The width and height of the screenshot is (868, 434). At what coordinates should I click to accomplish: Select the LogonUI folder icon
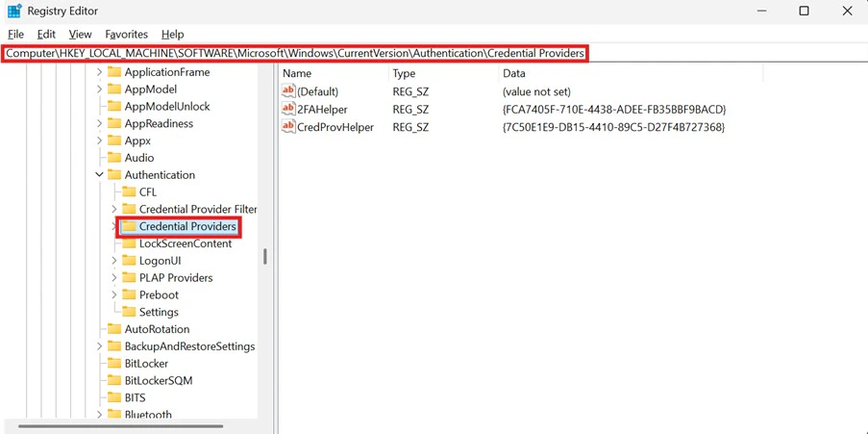pos(129,261)
